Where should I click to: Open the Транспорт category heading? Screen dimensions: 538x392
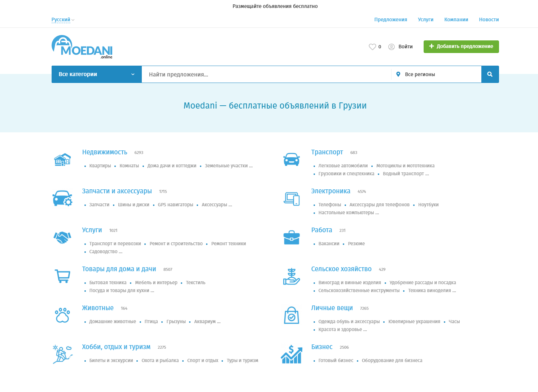pos(327,152)
